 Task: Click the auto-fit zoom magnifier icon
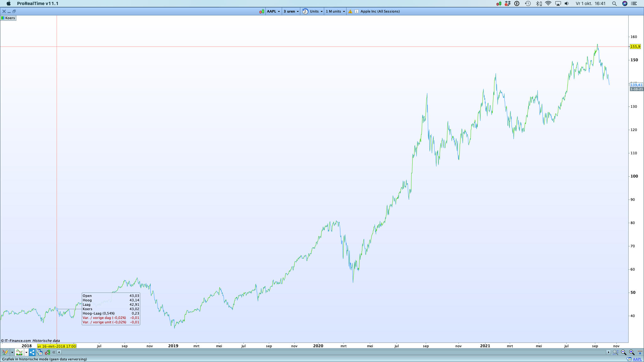615,352
